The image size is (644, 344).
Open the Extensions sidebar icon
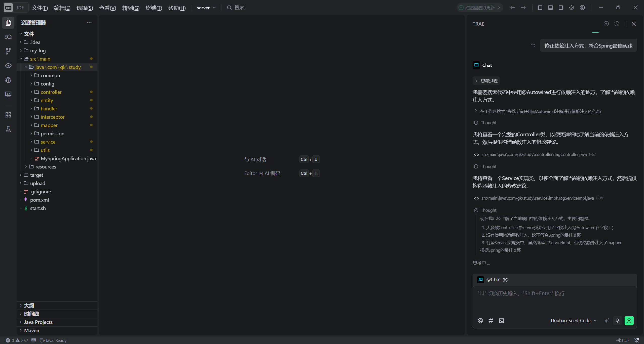pyautogui.click(x=8, y=115)
